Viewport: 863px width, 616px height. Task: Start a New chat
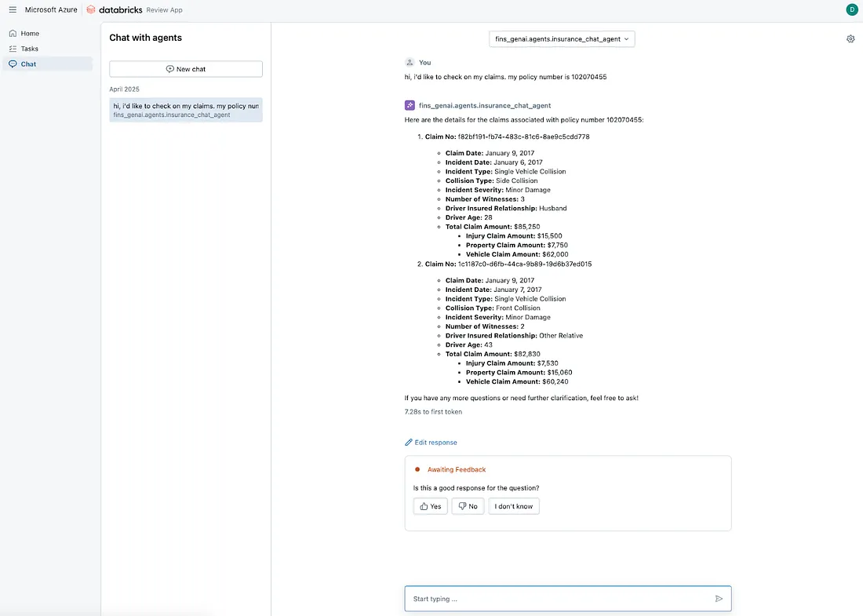coord(186,69)
